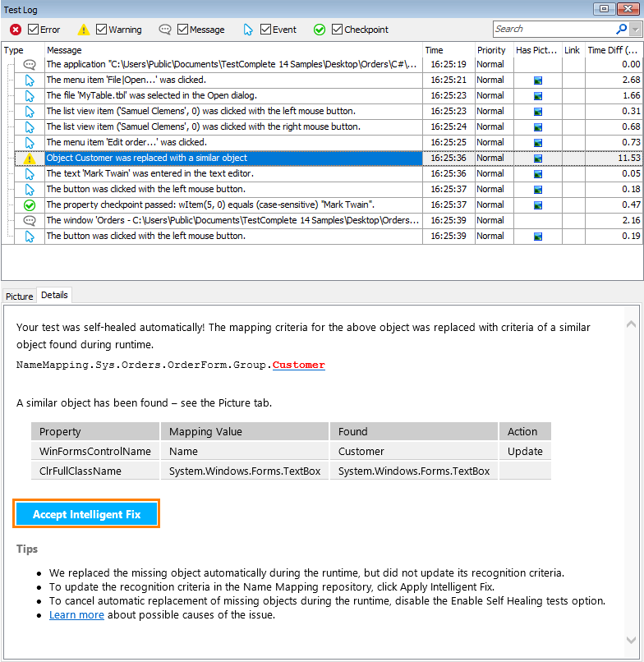The width and height of the screenshot is (644, 662).
Task: Select the Details tab
Action: pos(55,295)
